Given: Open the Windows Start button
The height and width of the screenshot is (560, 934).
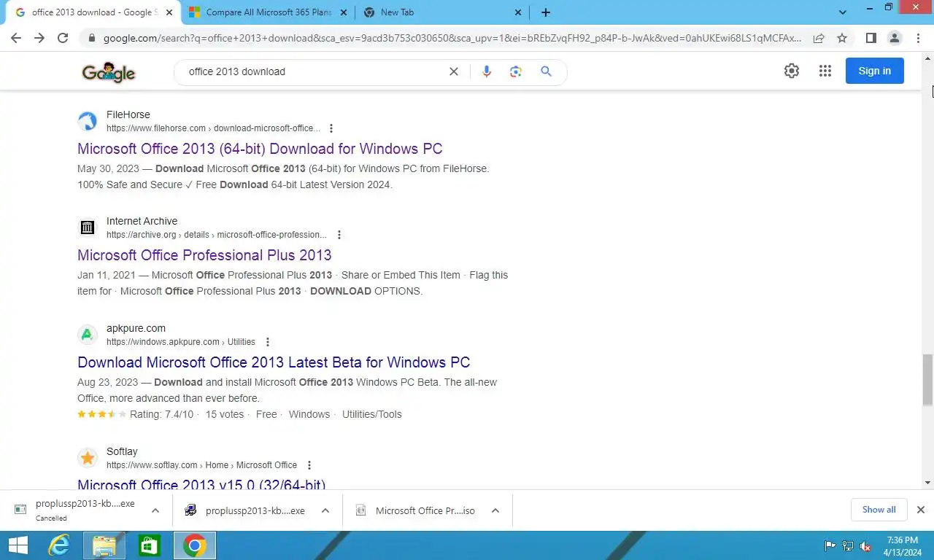Looking at the screenshot, I should (x=18, y=545).
